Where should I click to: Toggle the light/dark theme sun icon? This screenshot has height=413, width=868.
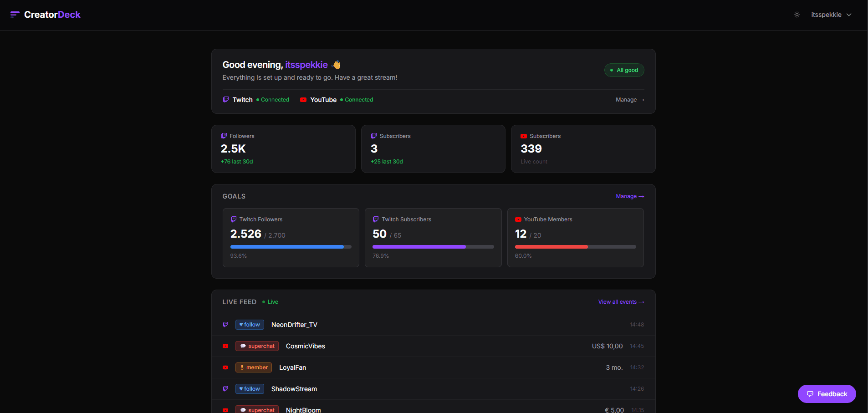pos(797,15)
